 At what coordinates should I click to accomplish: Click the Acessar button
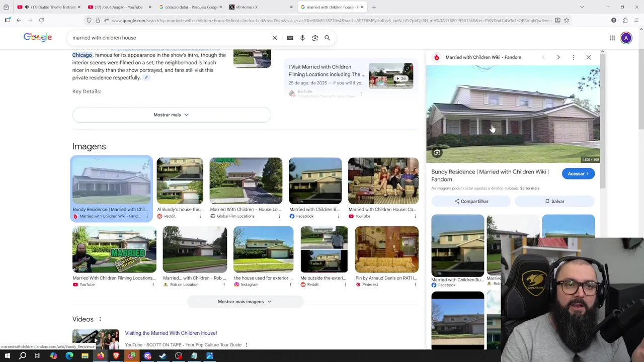[x=578, y=174]
